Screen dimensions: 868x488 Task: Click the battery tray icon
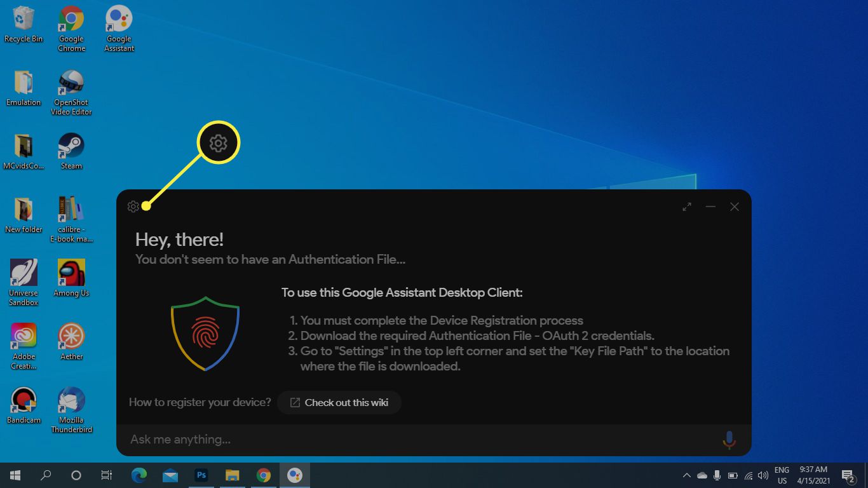point(733,475)
